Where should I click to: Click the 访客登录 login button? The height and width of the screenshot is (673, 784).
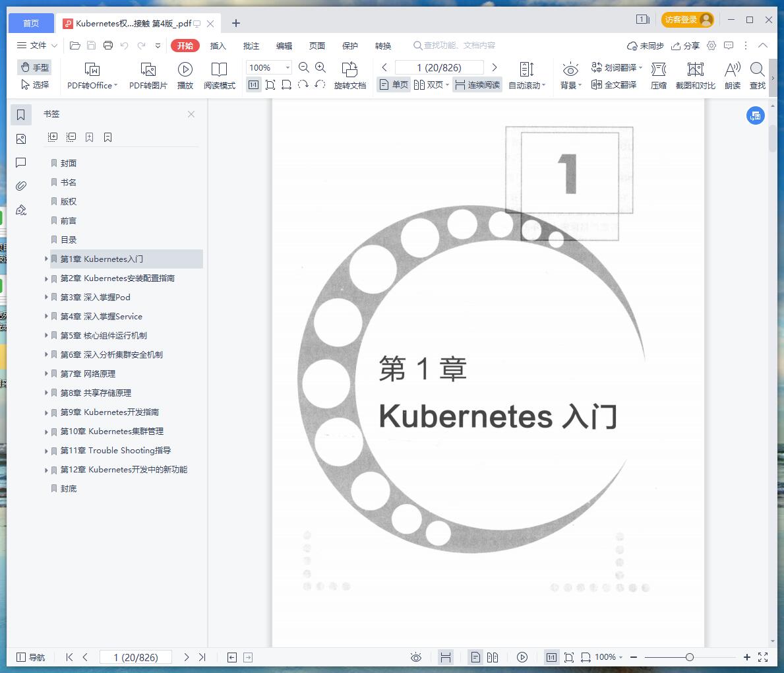(688, 20)
